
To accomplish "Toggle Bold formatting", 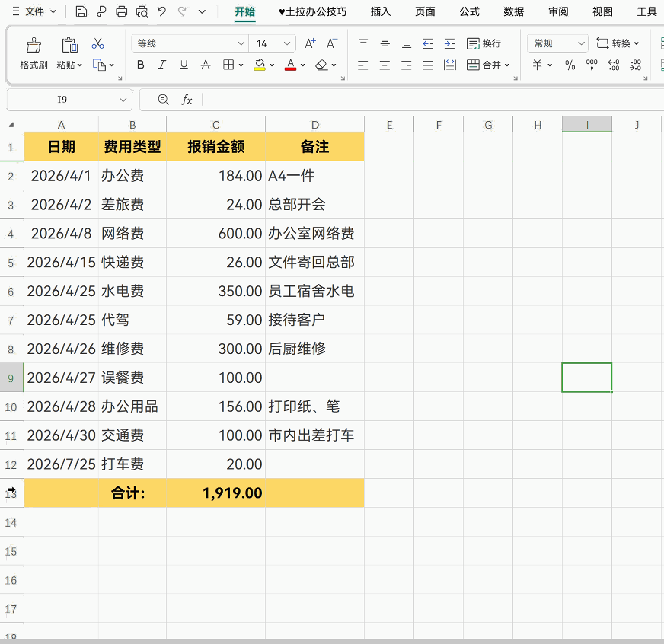I will click(x=141, y=65).
